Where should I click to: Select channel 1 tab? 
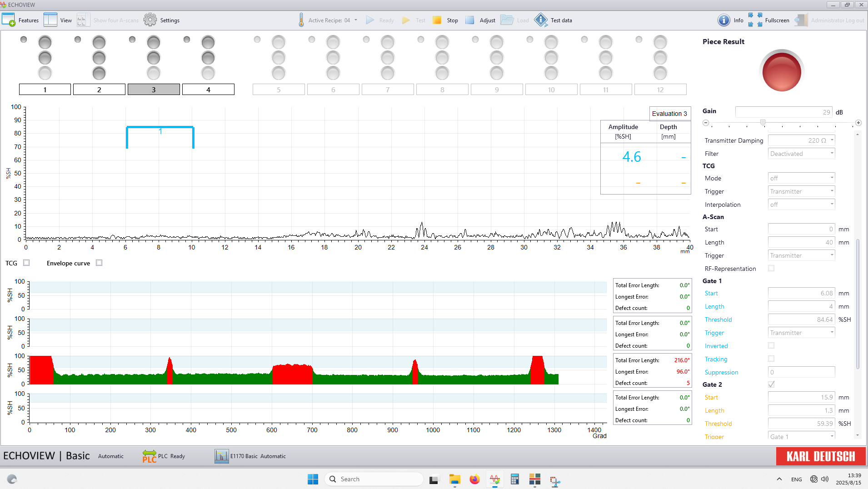tap(45, 90)
